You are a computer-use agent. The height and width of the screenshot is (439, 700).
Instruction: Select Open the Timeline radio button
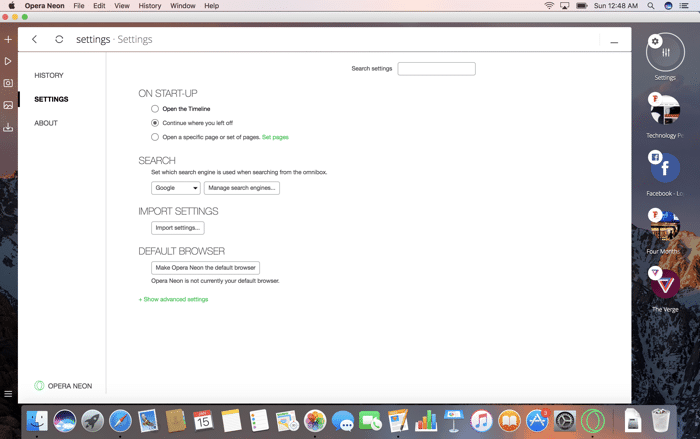pos(154,109)
